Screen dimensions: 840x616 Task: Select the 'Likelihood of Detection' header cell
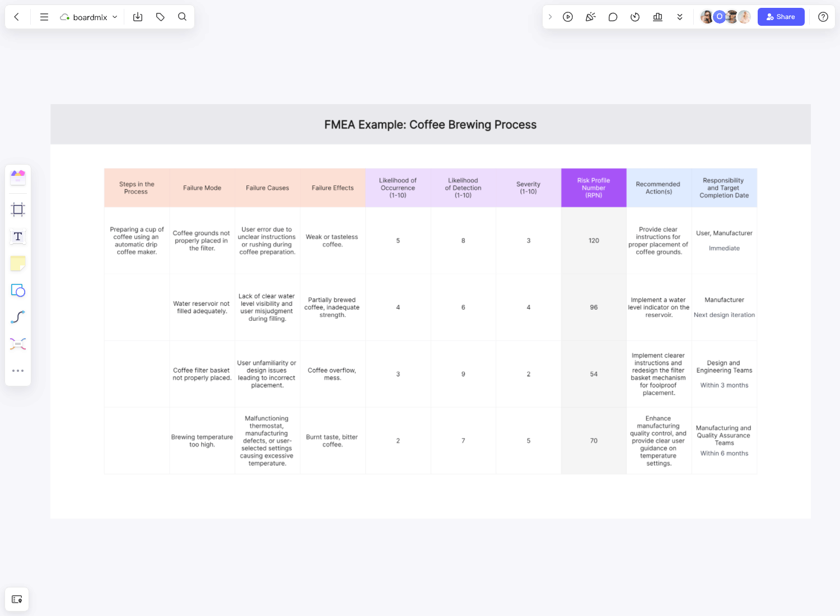pos(463,188)
